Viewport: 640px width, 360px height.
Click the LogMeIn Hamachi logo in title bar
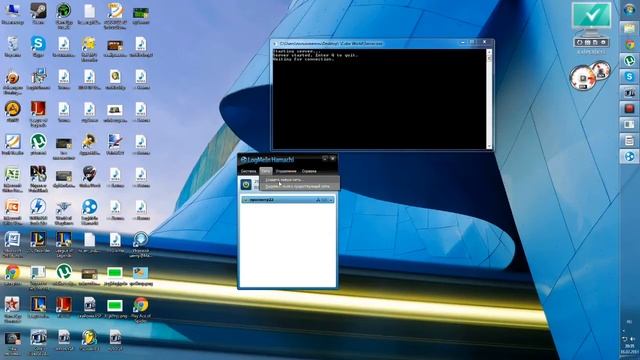coord(267,159)
